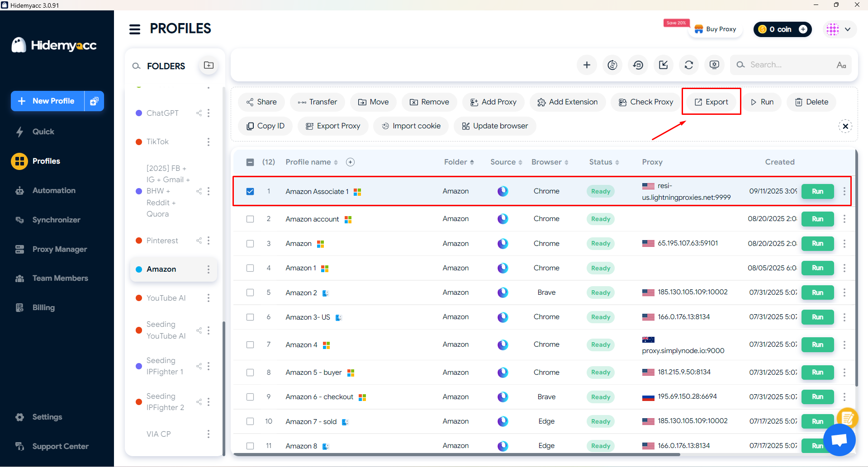Click the add new folder icon
868x467 pixels.
pyautogui.click(x=209, y=66)
